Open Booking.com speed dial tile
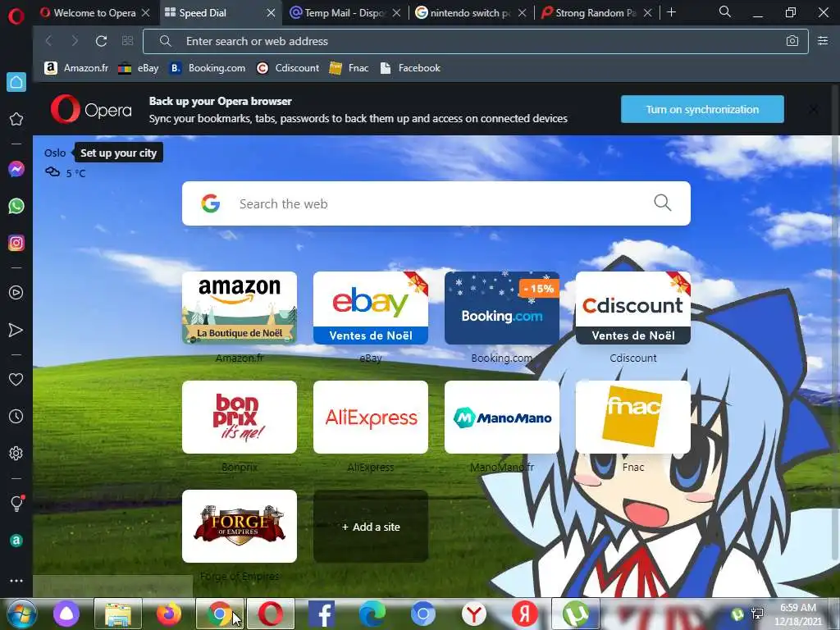The width and height of the screenshot is (840, 630). point(502,308)
